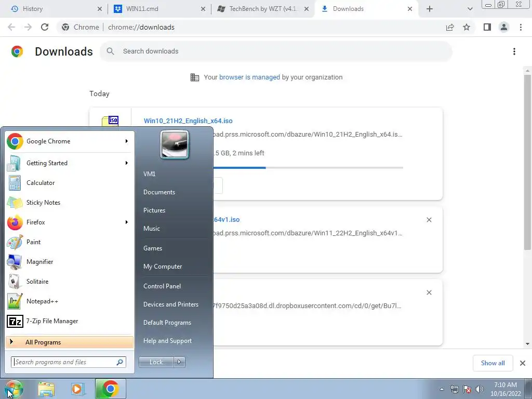Open Games from the Start menu
532x399 pixels.
[153, 248]
